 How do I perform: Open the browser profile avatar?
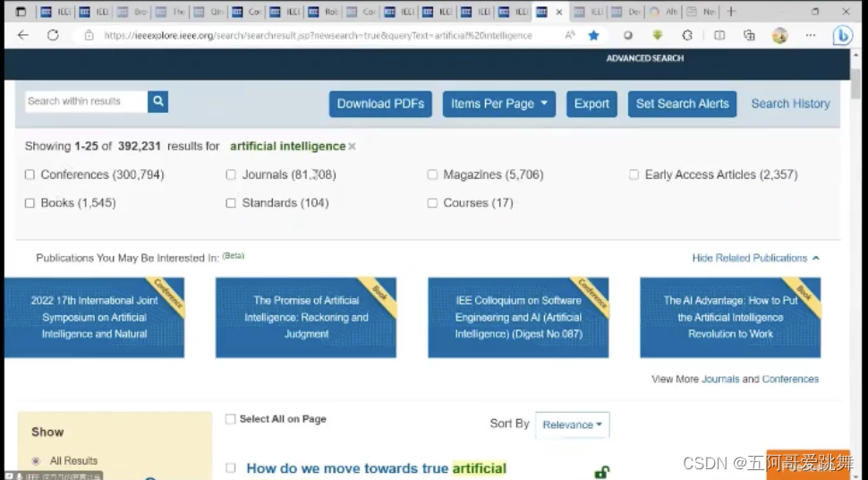click(780, 36)
